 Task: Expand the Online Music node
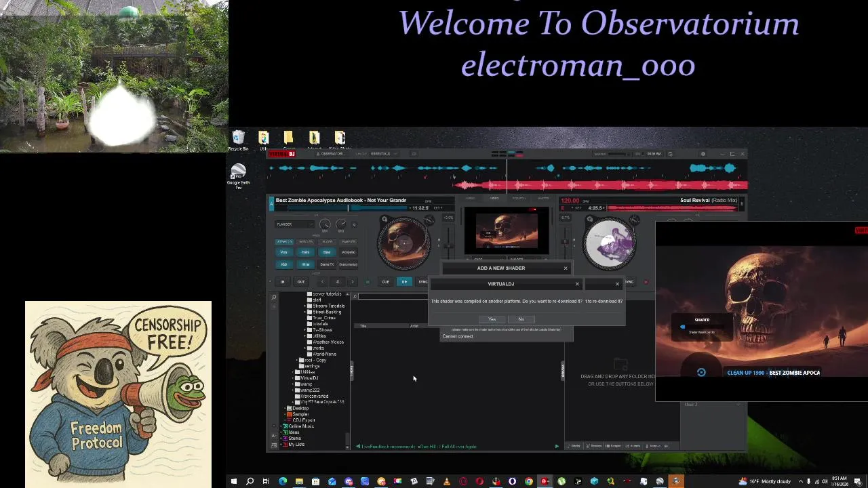pyautogui.click(x=283, y=426)
